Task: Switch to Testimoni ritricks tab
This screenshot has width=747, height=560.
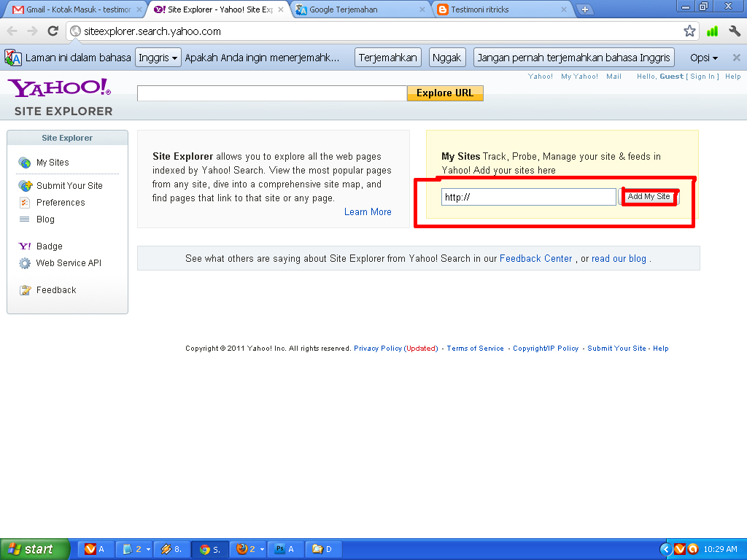Action: coord(503,9)
